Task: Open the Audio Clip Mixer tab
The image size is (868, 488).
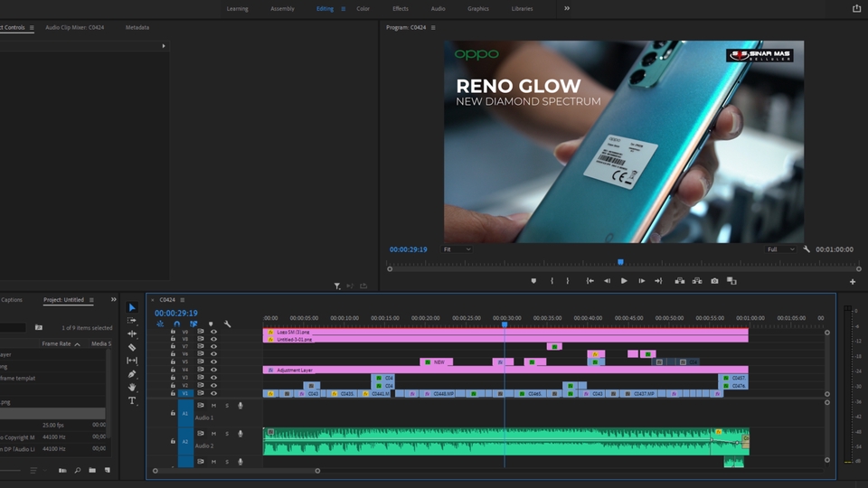Action: 75,28
